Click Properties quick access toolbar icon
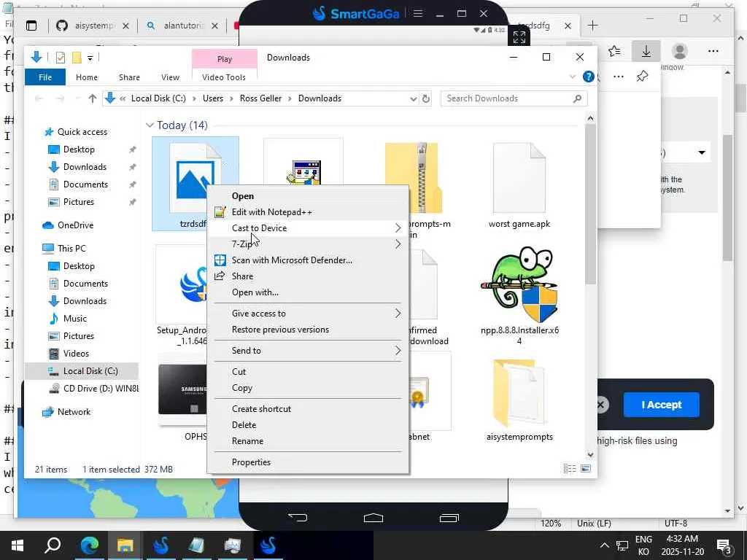This screenshot has width=747, height=560. (x=61, y=58)
